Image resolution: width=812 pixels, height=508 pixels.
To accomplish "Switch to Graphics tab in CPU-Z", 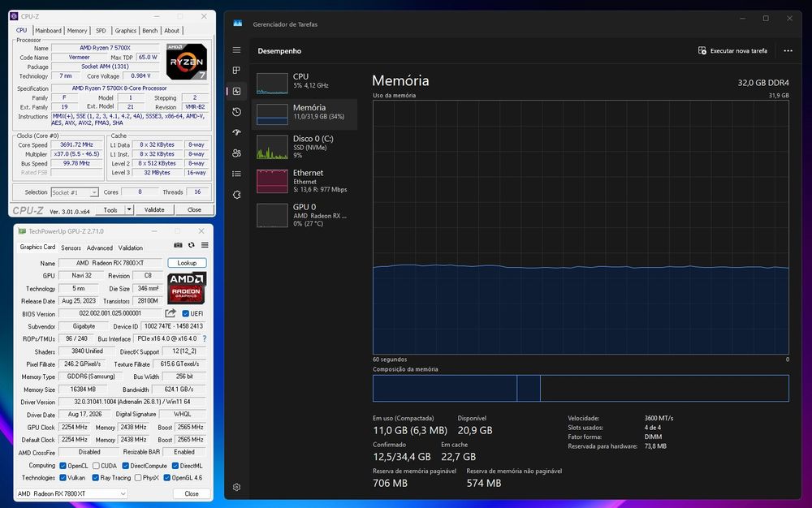I will click(125, 31).
